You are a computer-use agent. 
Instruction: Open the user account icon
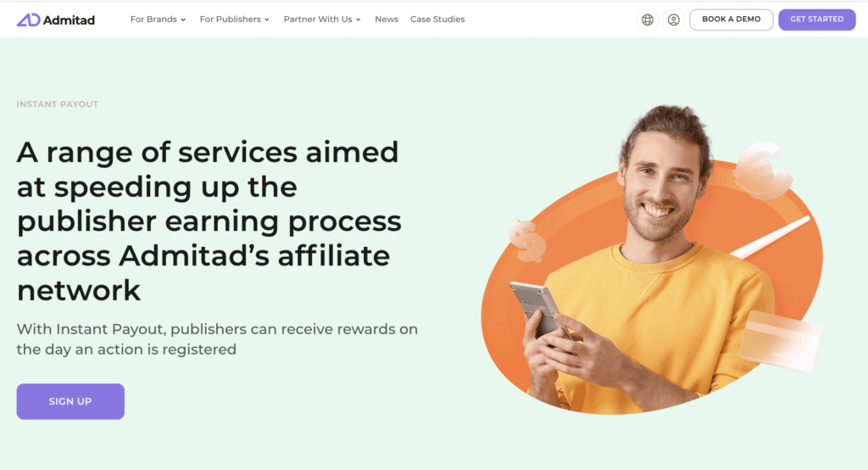673,20
